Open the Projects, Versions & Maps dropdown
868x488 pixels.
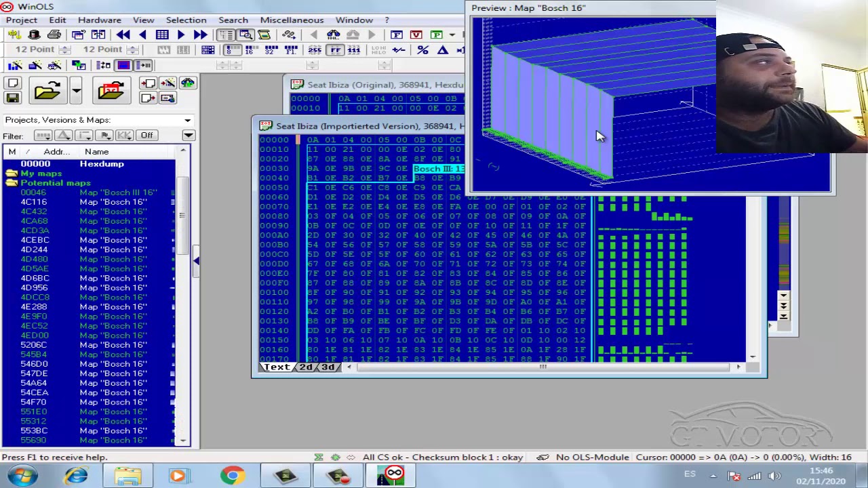click(x=187, y=121)
